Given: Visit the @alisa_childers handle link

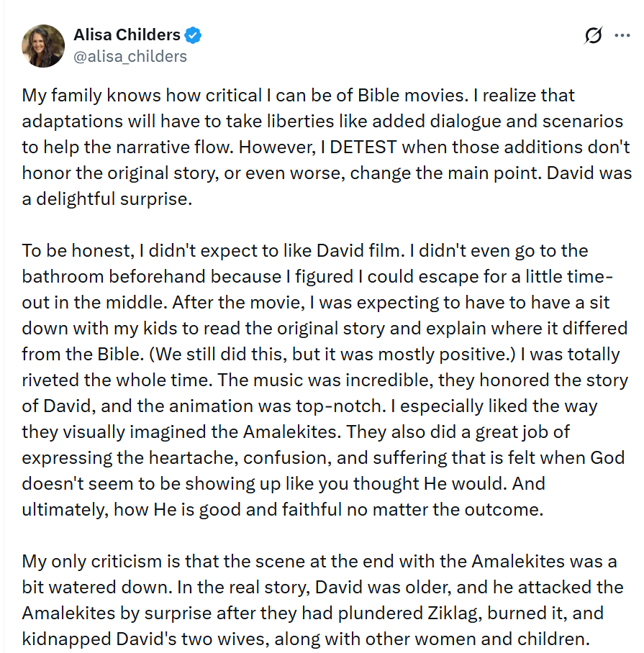Looking at the screenshot, I should [x=130, y=56].
